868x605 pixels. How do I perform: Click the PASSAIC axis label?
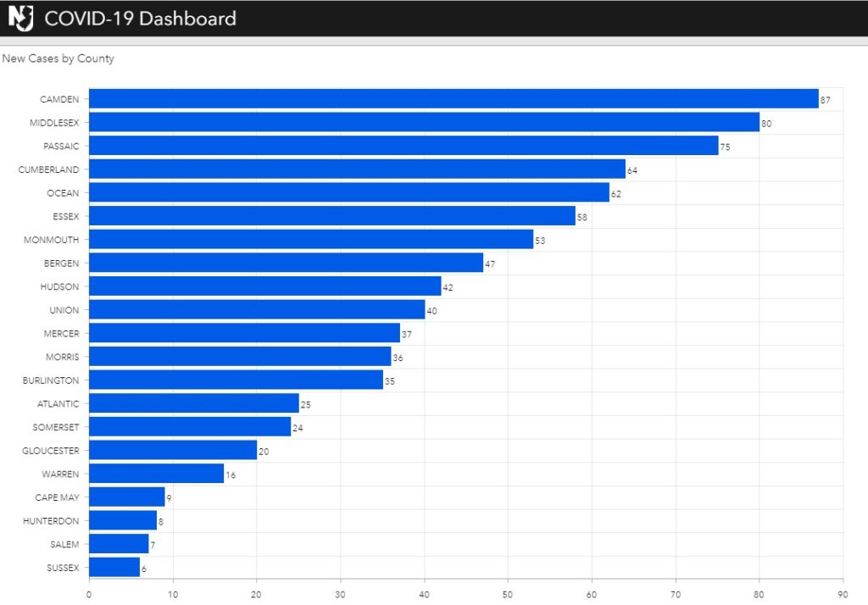point(61,146)
